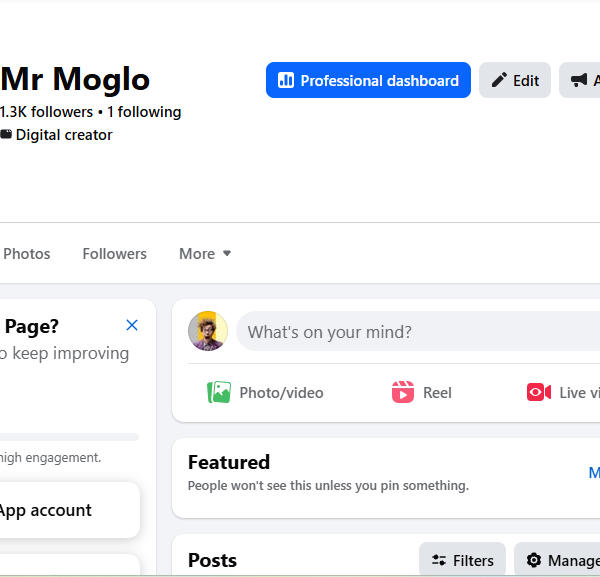Expand the More dropdown menu
Screen dimensions: 600x577
click(205, 254)
